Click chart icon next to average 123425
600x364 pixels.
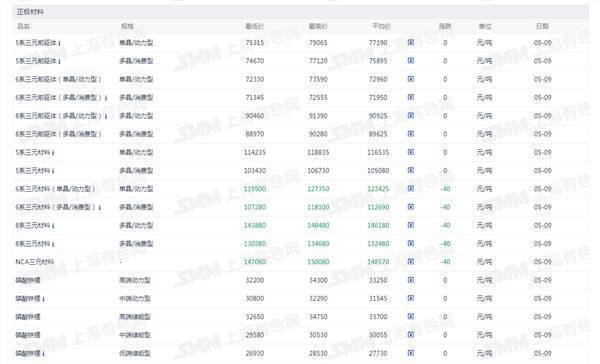pos(411,188)
